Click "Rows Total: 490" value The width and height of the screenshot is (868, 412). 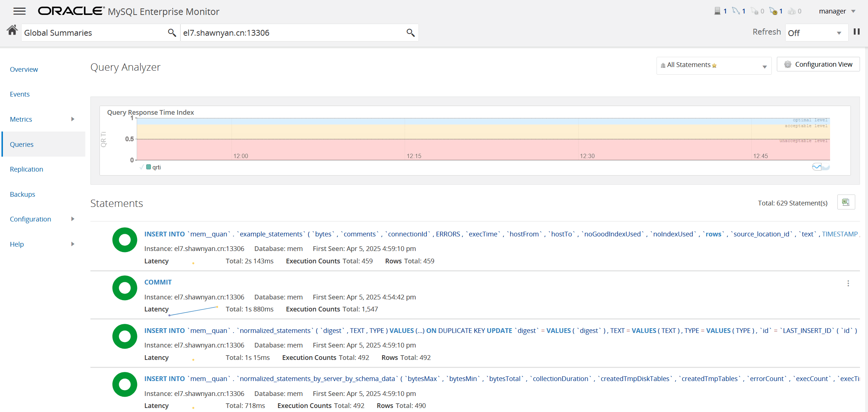point(401,405)
